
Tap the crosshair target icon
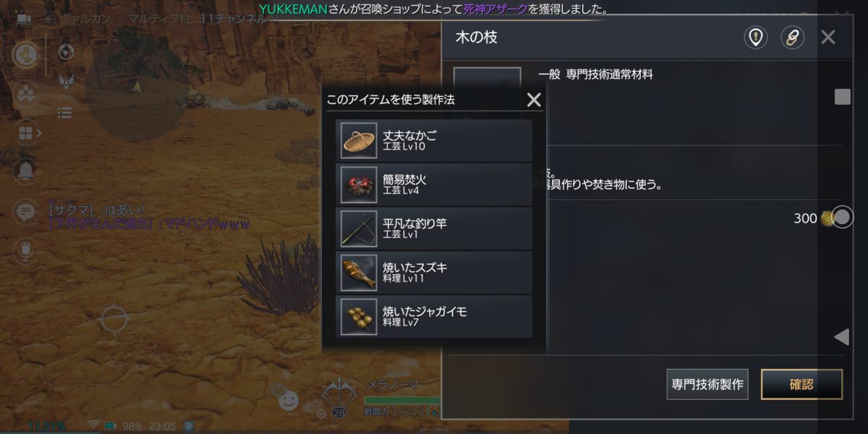pyautogui.click(x=113, y=319)
